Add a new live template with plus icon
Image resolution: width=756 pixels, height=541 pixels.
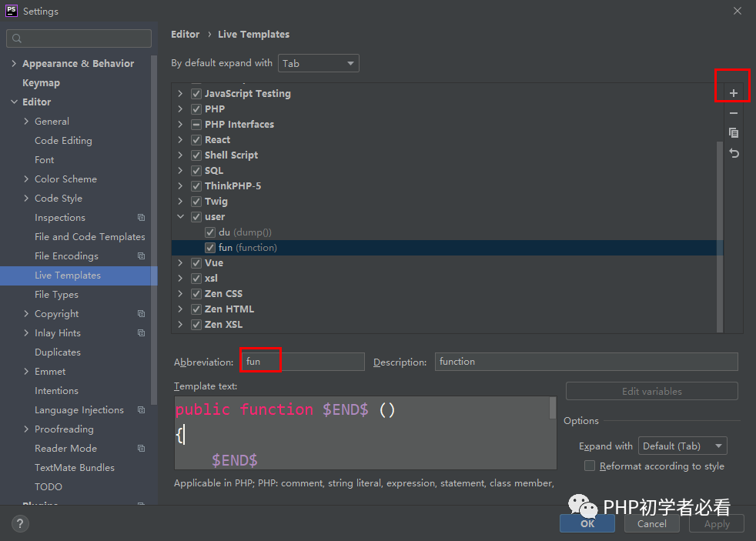point(734,93)
